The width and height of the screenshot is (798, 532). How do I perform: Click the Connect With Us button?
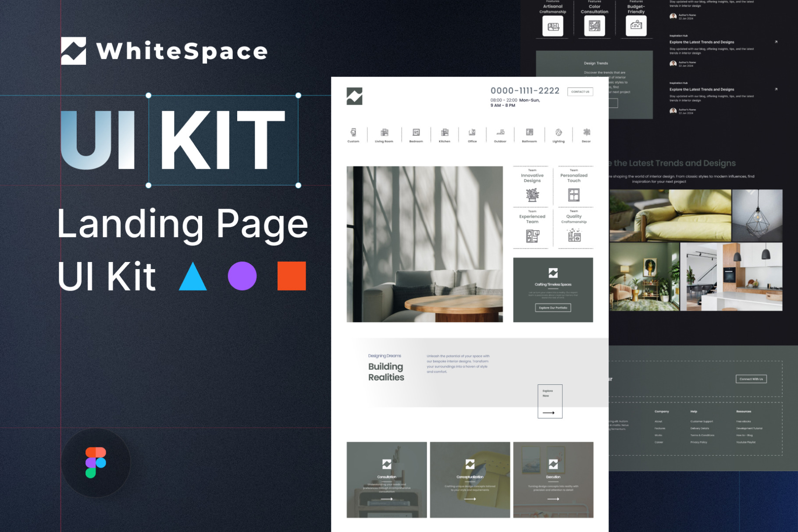pos(751,379)
